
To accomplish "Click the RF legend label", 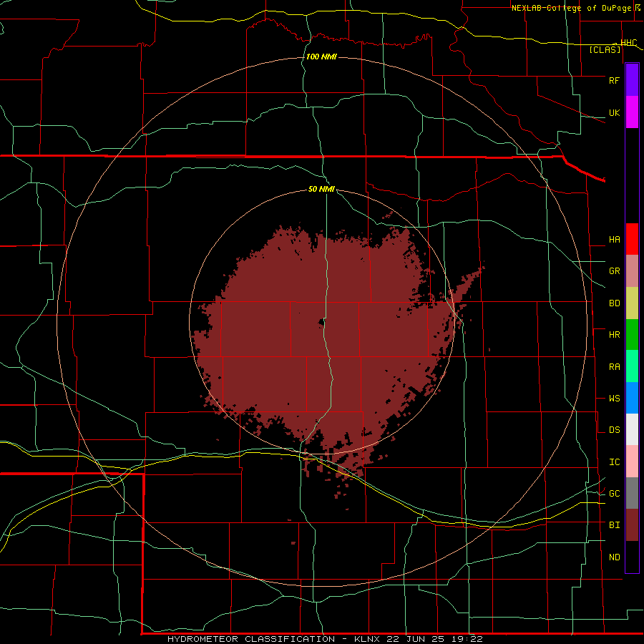I will point(614,80).
